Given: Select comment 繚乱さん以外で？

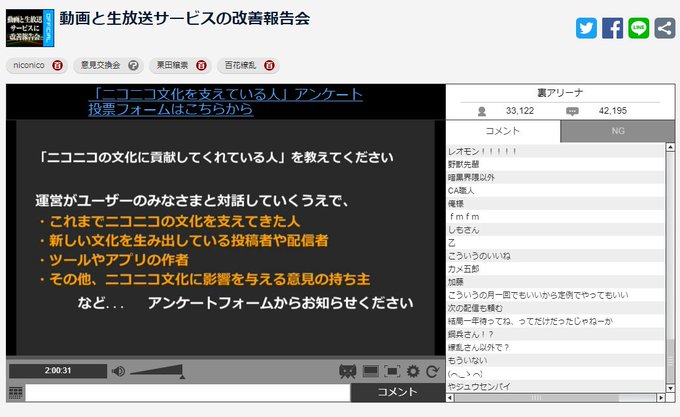Looking at the screenshot, I should pyautogui.click(x=555, y=347).
